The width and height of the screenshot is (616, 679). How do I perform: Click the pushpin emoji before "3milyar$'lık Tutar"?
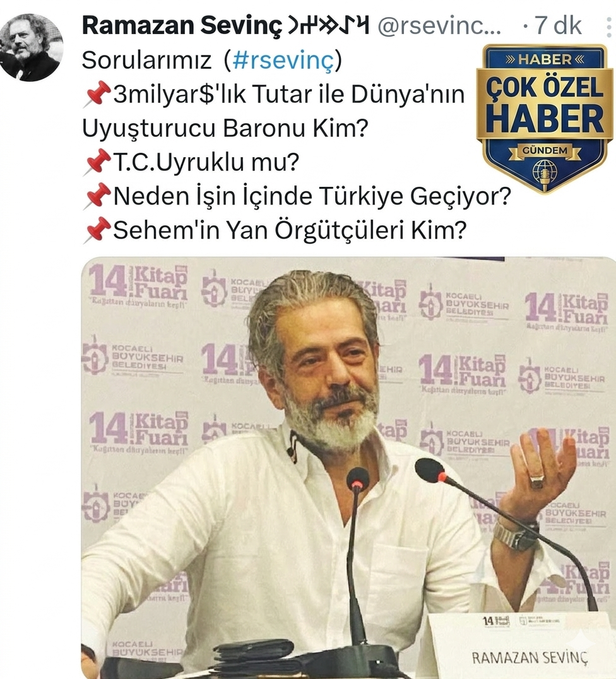[97, 93]
